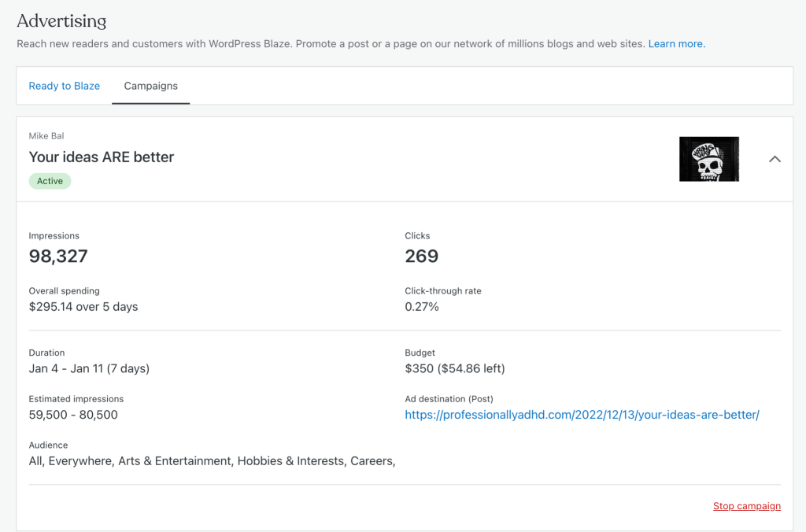Click the WordPress Blaze description text
The height and width of the screenshot is (532, 806).
pos(331,44)
